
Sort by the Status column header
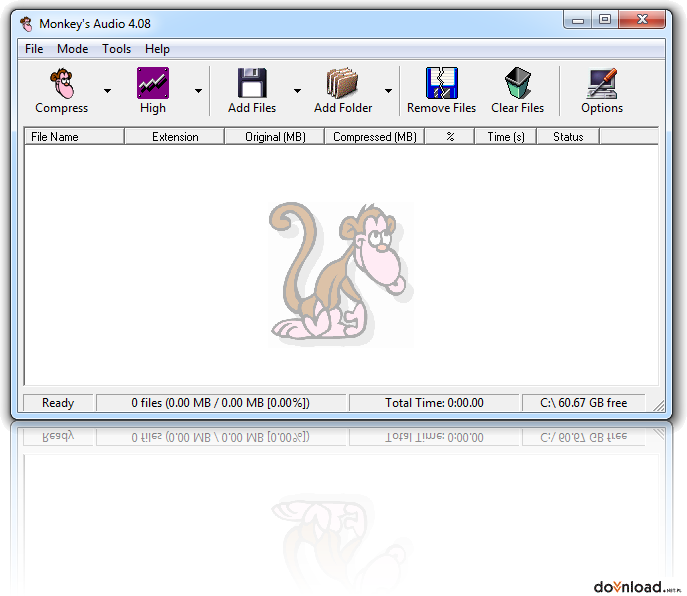click(x=568, y=137)
